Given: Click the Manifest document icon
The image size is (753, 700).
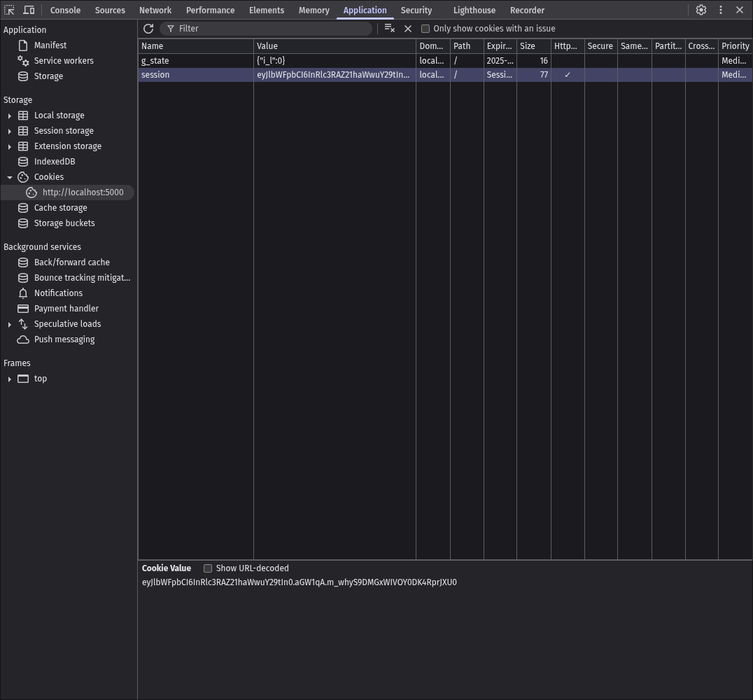Looking at the screenshot, I should [23, 45].
